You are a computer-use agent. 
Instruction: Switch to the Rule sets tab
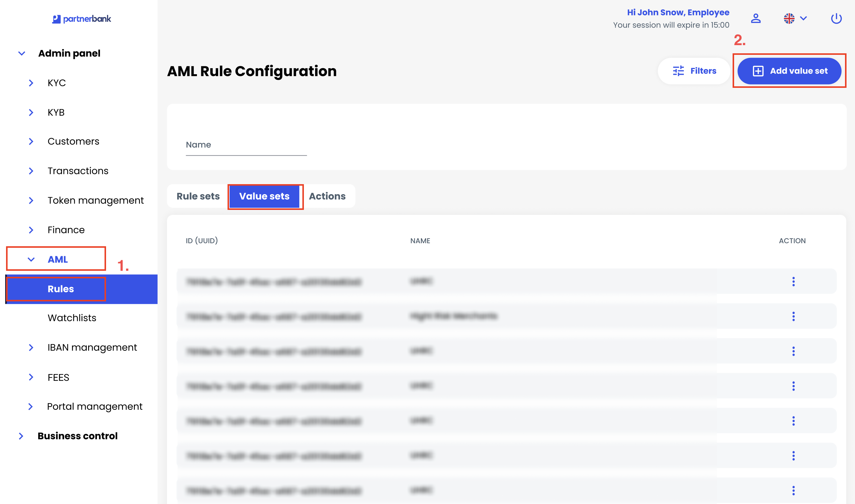click(198, 196)
